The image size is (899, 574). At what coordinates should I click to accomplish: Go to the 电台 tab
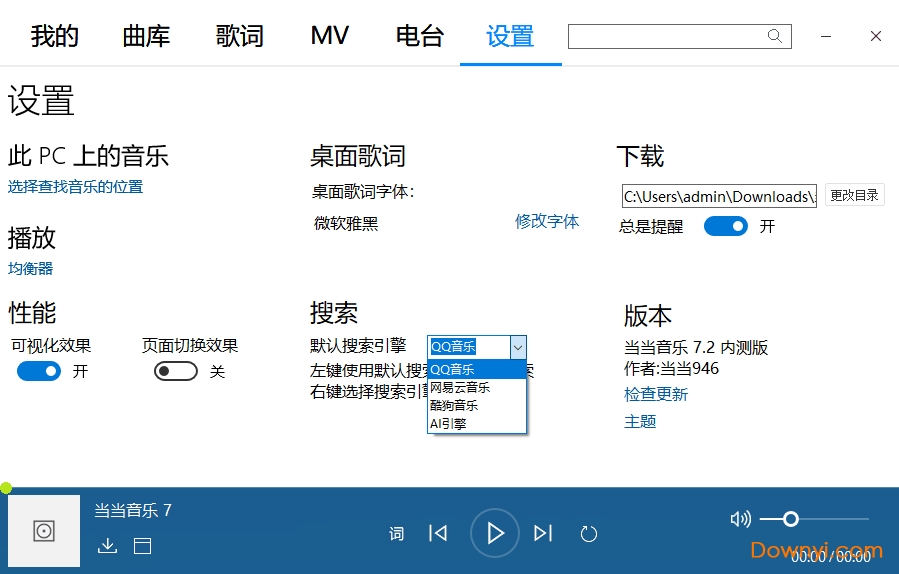pos(420,36)
